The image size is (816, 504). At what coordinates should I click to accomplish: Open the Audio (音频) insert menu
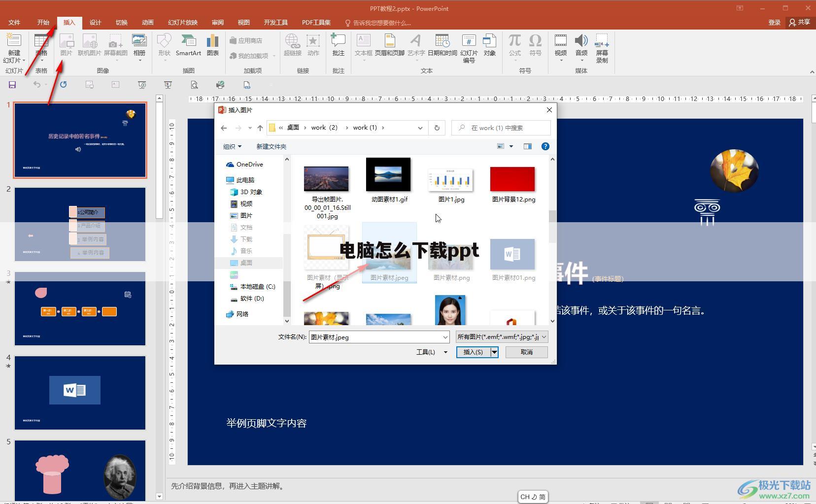581,47
